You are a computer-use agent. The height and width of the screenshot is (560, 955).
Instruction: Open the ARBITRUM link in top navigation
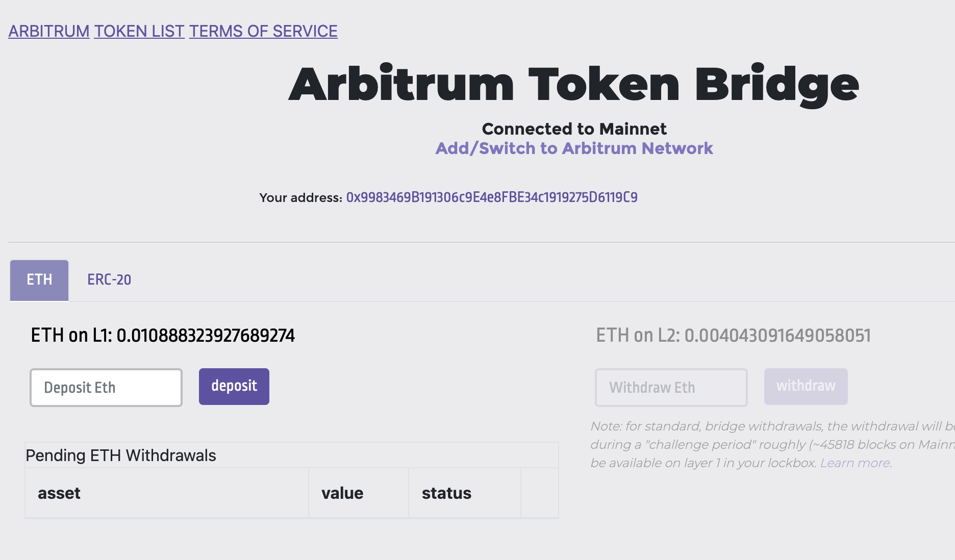point(49,31)
